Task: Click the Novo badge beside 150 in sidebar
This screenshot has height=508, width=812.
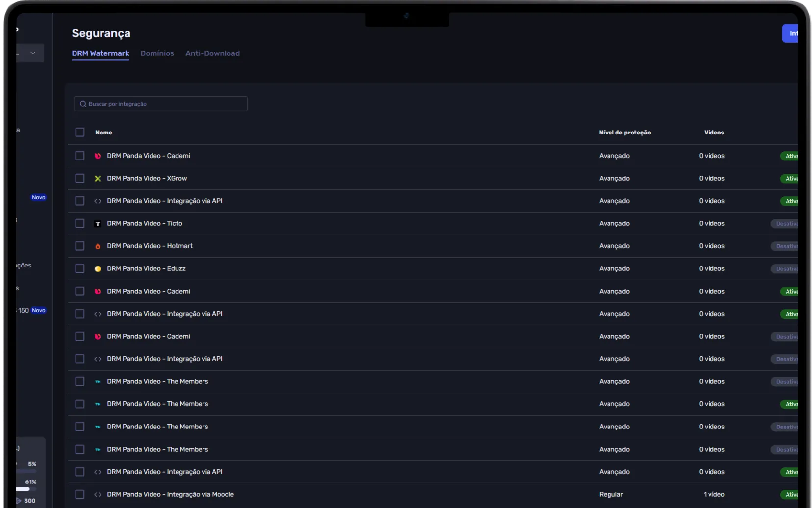Action: [x=39, y=311]
